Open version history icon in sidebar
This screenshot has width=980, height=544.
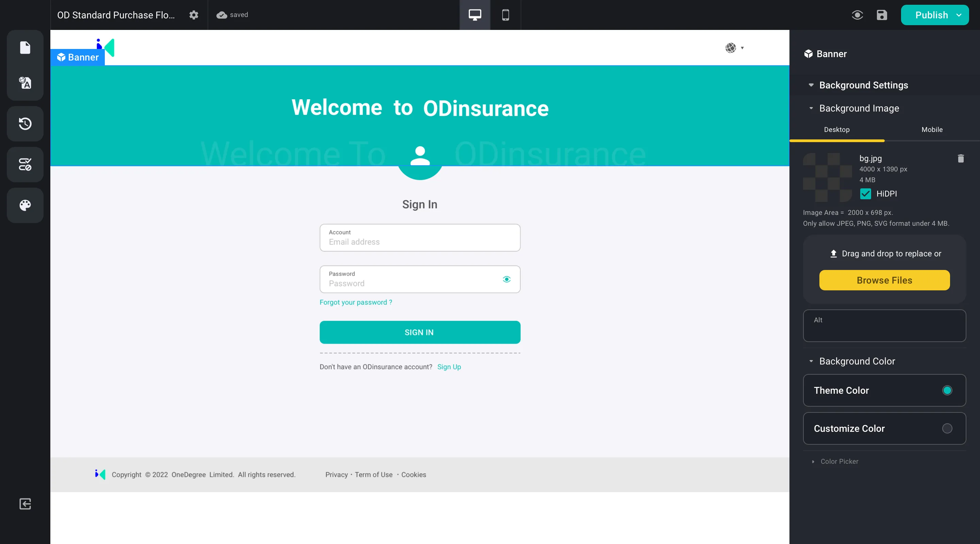(x=25, y=123)
